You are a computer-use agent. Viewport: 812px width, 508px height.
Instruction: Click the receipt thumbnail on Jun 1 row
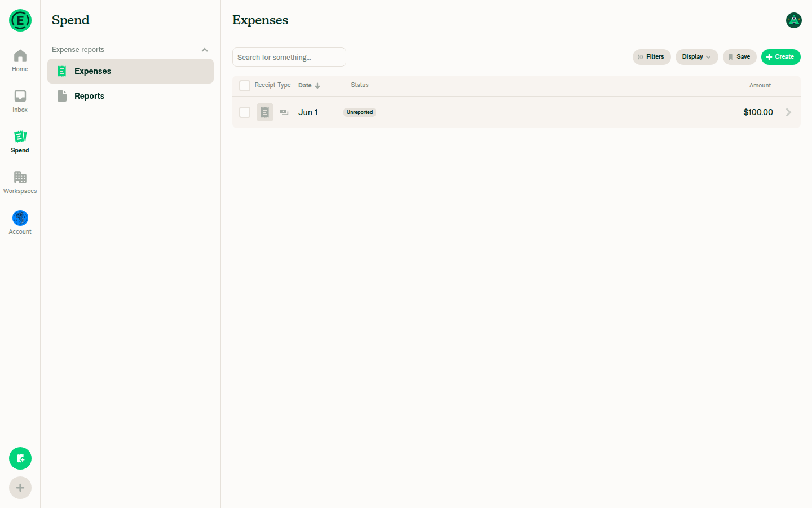tap(265, 112)
